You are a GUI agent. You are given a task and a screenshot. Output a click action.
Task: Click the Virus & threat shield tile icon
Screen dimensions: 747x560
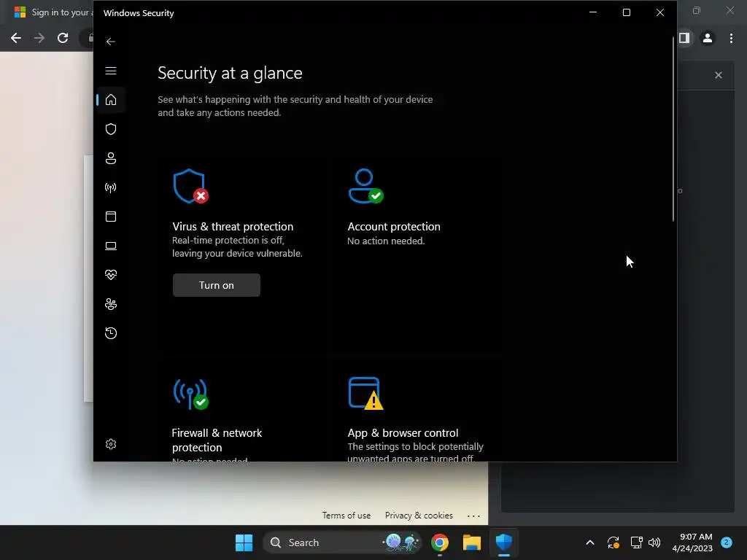tap(190, 186)
